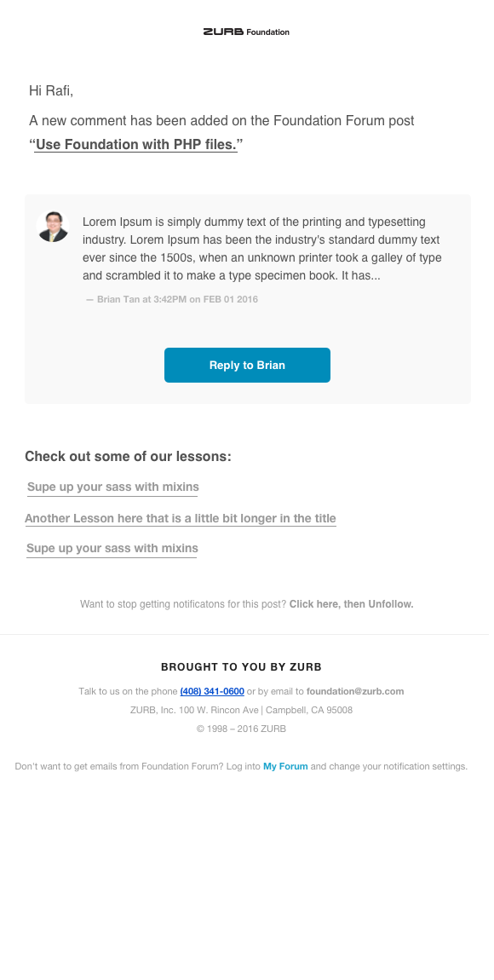Click the "Check out some of our lessons:" heading
The width and height of the screenshot is (494, 980).
(x=128, y=457)
